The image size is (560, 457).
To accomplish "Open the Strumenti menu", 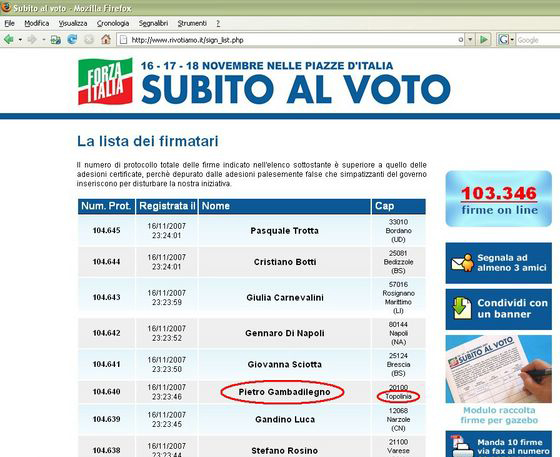I will coord(192,23).
